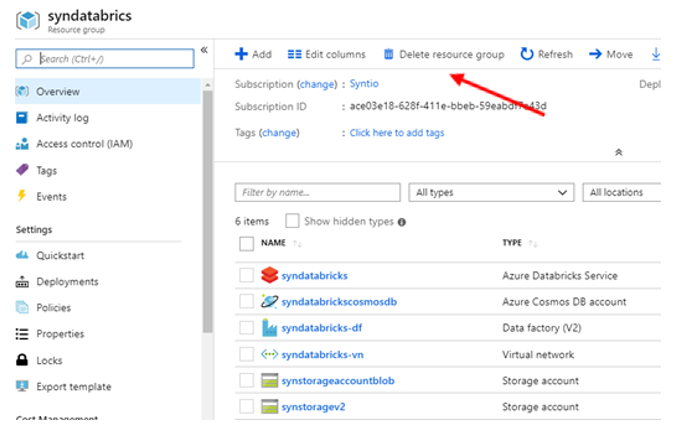682x434 pixels.
Task: Click the Access control people icon
Action: (22, 144)
